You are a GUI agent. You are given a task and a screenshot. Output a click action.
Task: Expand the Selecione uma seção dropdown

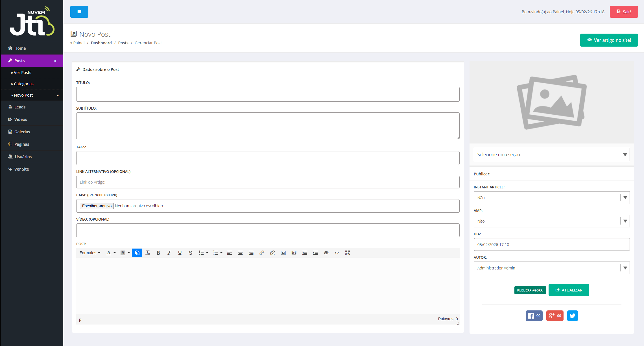[x=551, y=154]
